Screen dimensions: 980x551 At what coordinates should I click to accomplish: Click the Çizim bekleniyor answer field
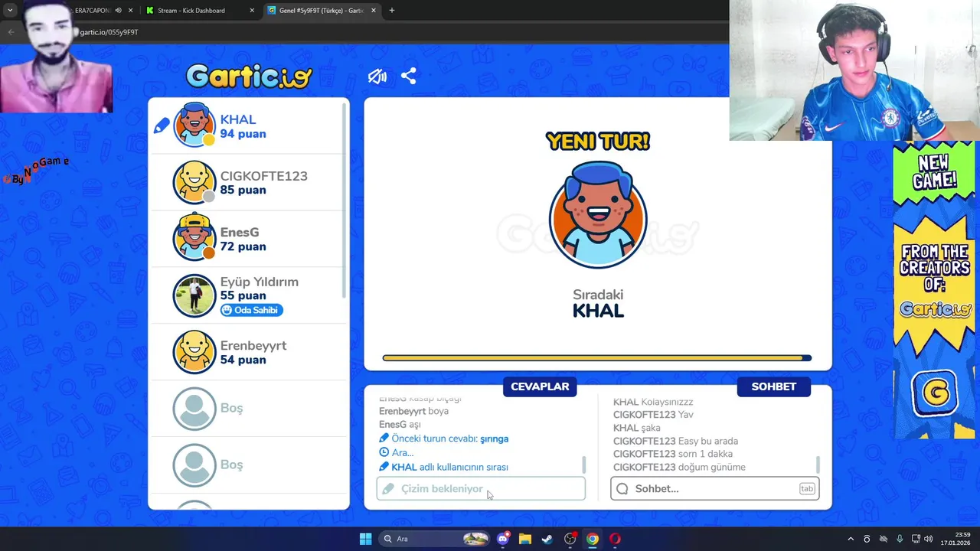(x=481, y=488)
